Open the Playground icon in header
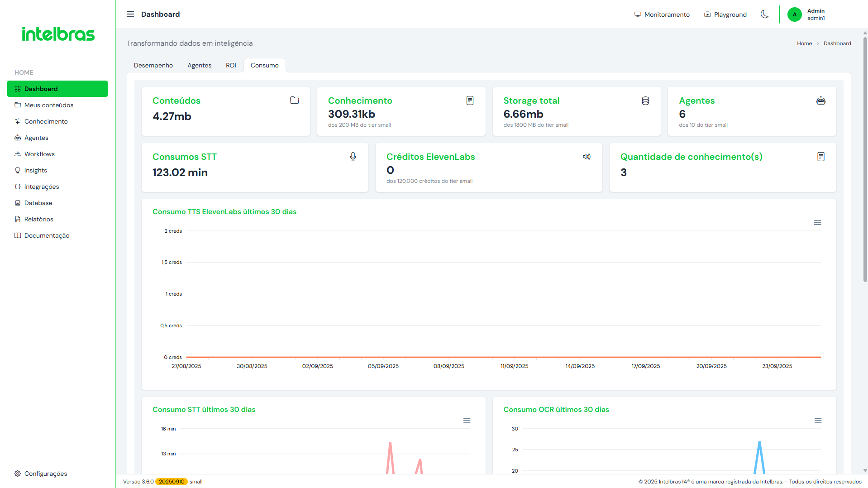Viewport: 868px width, 488px height. 707,14
